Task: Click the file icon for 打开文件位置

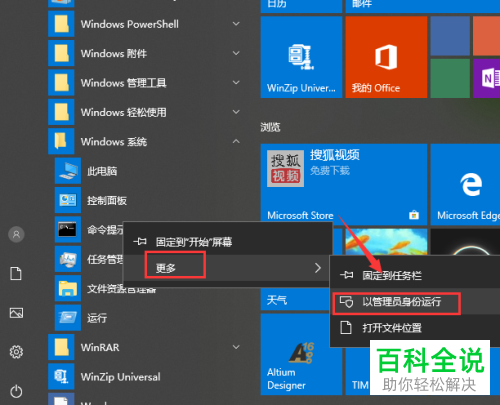Action: pos(346,328)
